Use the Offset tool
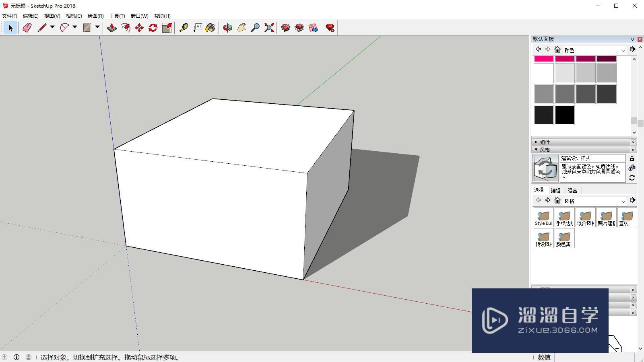 pyautogui.click(x=126, y=28)
